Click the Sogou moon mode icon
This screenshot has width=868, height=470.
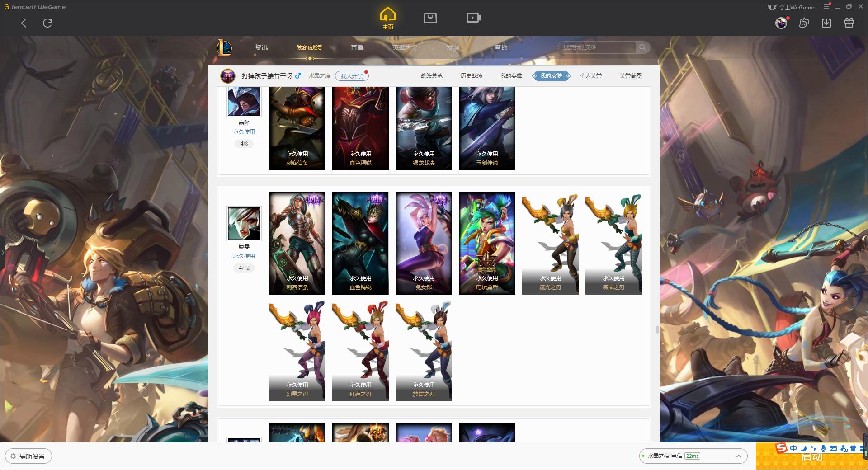tap(803, 448)
